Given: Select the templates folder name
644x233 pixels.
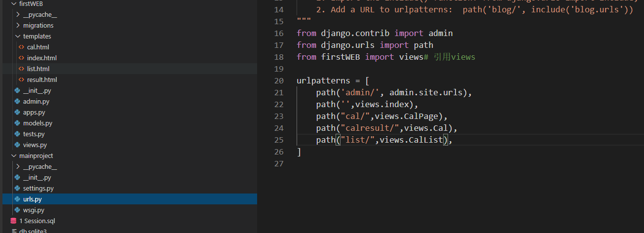Looking at the screenshot, I should point(37,37).
